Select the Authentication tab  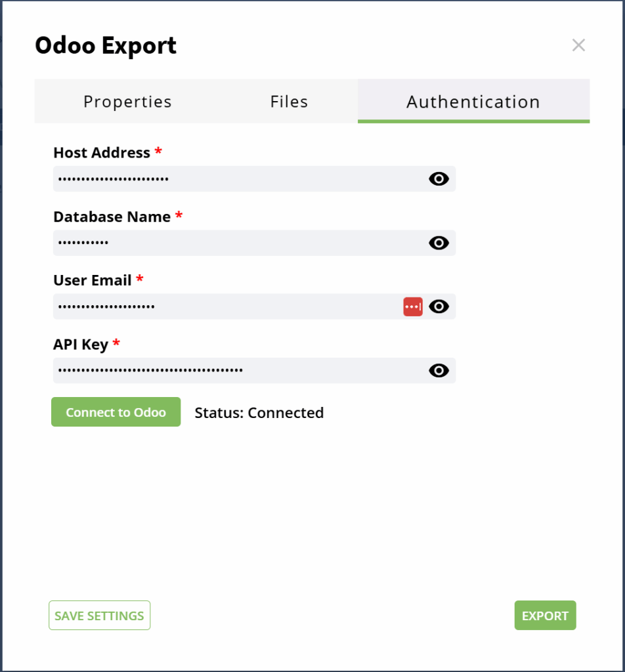(x=474, y=101)
